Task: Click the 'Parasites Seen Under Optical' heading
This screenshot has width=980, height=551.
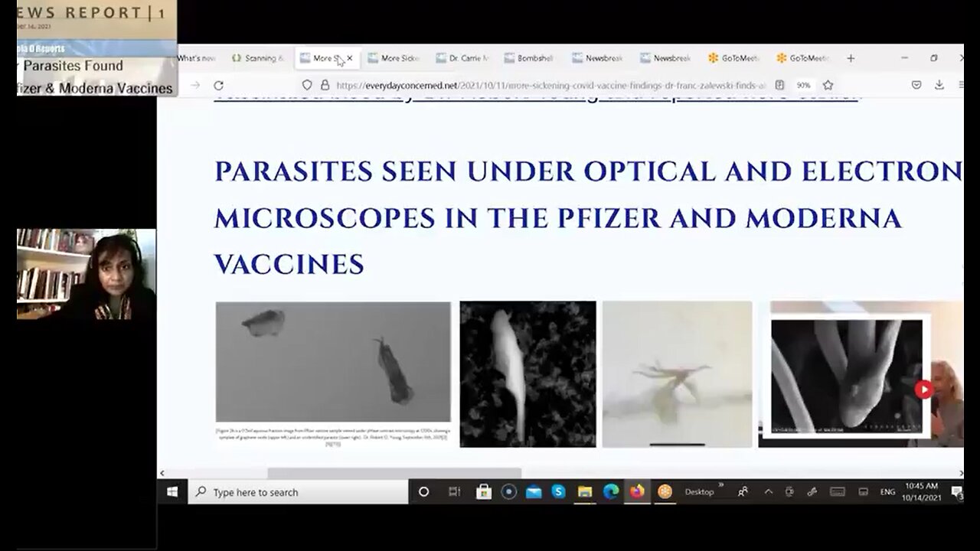Action: 586,218
